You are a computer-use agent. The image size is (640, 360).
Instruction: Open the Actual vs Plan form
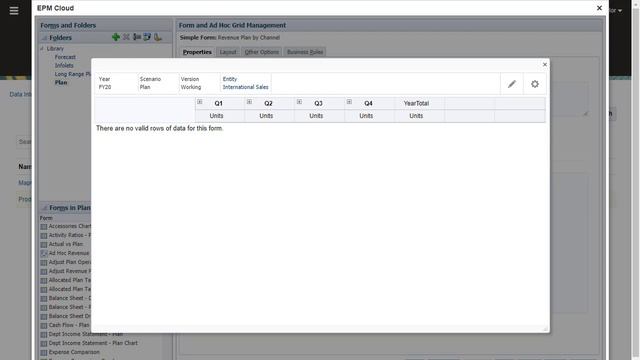pyautogui.click(x=65, y=244)
